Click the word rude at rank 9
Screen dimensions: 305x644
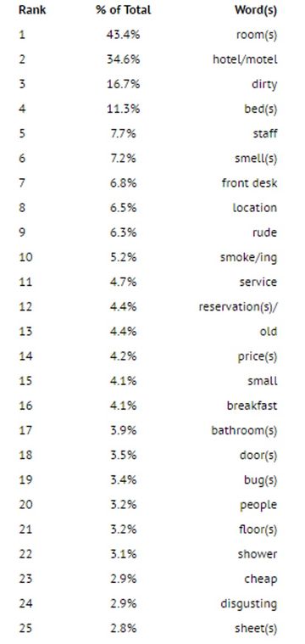pos(265,232)
